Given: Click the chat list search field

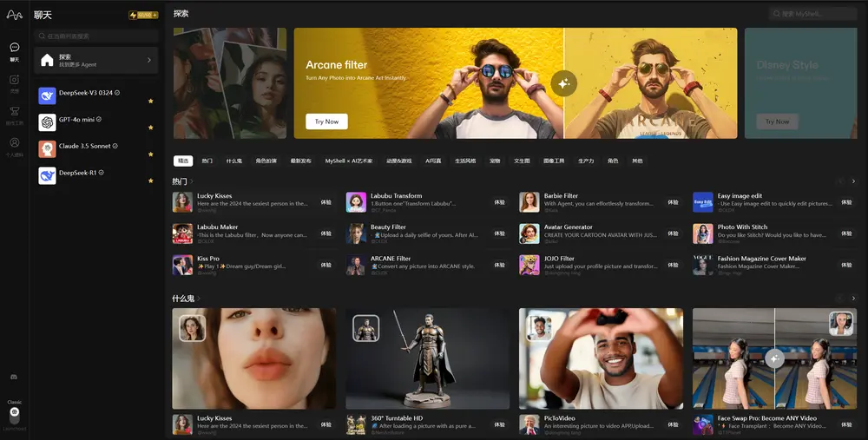Looking at the screenshot, I should [x=95, y=36].
